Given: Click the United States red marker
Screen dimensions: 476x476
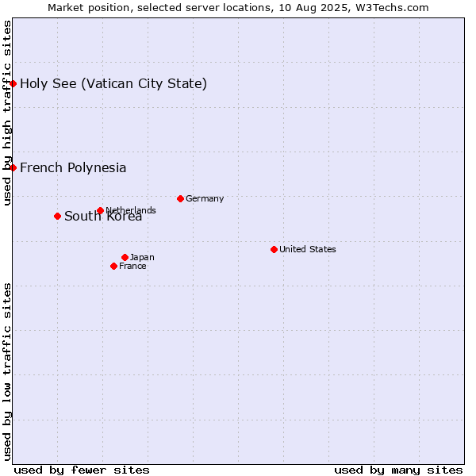Looking at the screenshot, I should (x=274, y=250).
